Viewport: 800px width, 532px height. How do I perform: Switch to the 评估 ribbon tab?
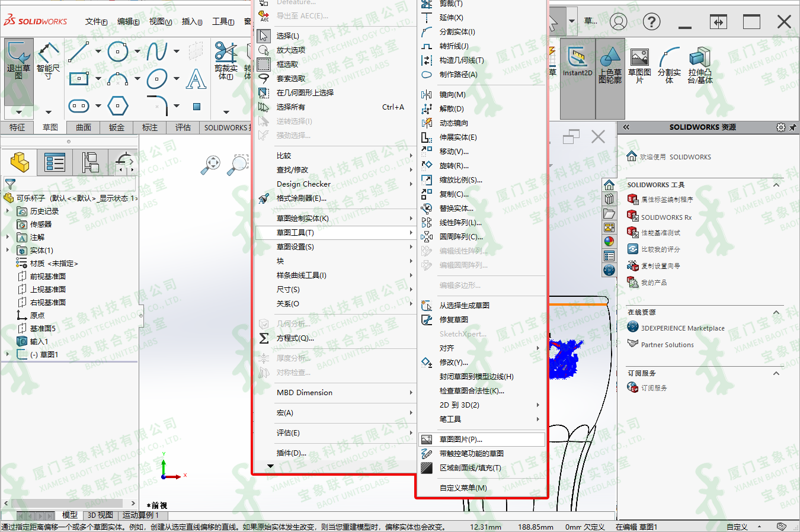tap(183, 127)
